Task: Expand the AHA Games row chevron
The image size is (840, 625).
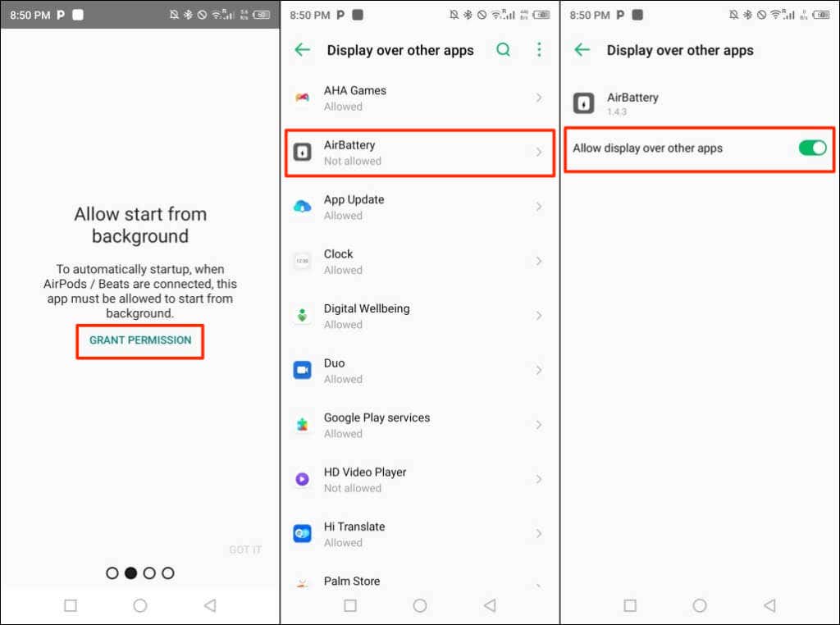Action: tap(538, 98)
